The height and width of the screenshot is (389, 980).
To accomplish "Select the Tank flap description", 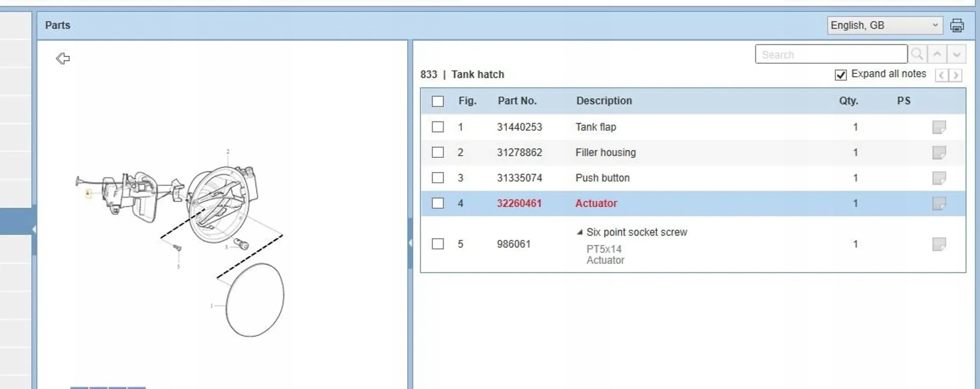I will click(596, 127).
